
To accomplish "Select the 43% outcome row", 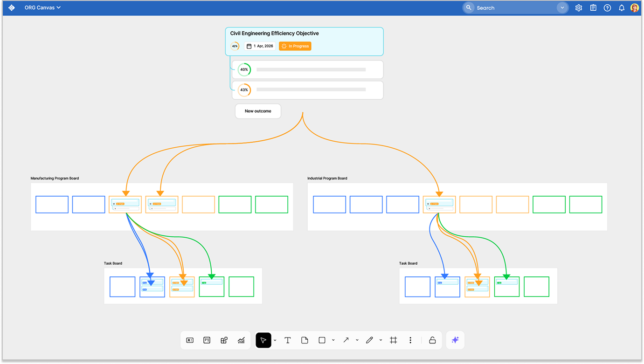I will coord(308,90).
